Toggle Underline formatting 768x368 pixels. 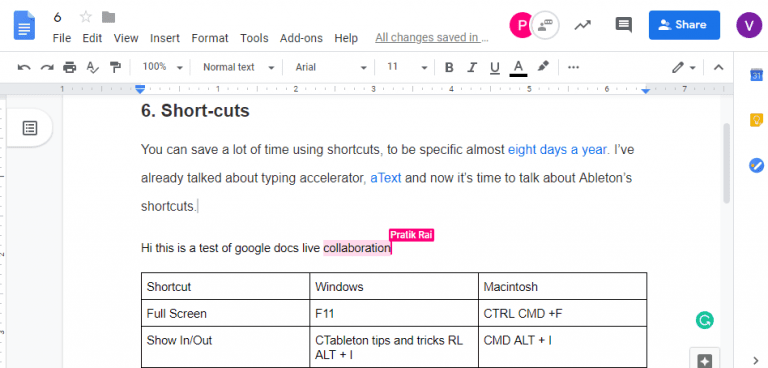point(495,68)
